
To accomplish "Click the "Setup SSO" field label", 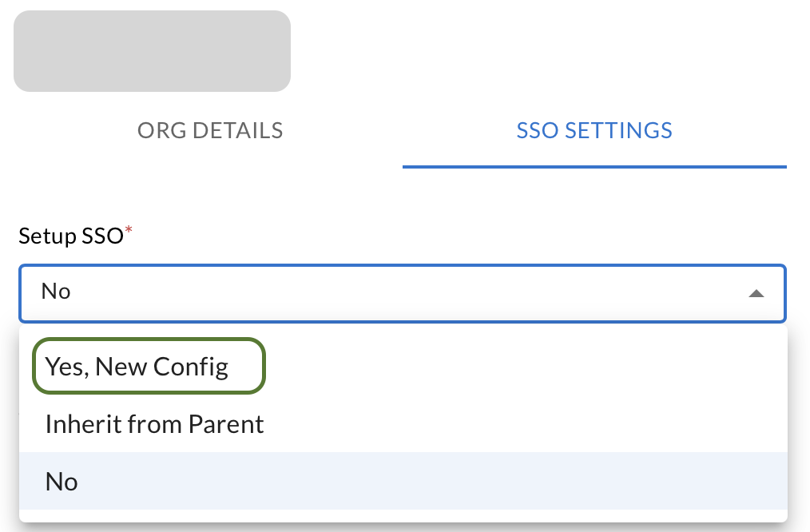I will [71, 236].
